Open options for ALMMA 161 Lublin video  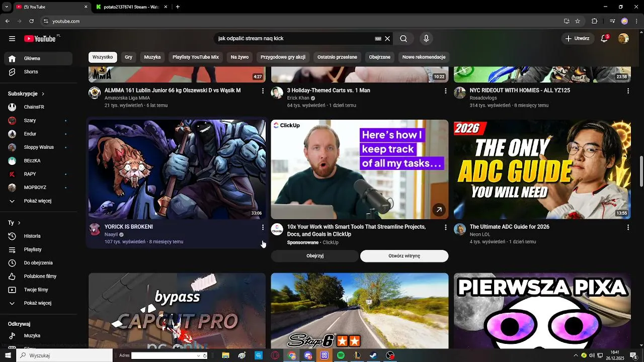(x=263, y=91)
